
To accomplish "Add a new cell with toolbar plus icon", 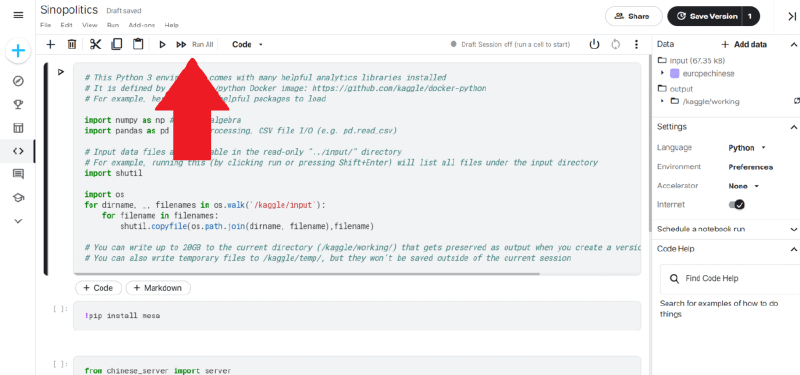I will 50,44.
